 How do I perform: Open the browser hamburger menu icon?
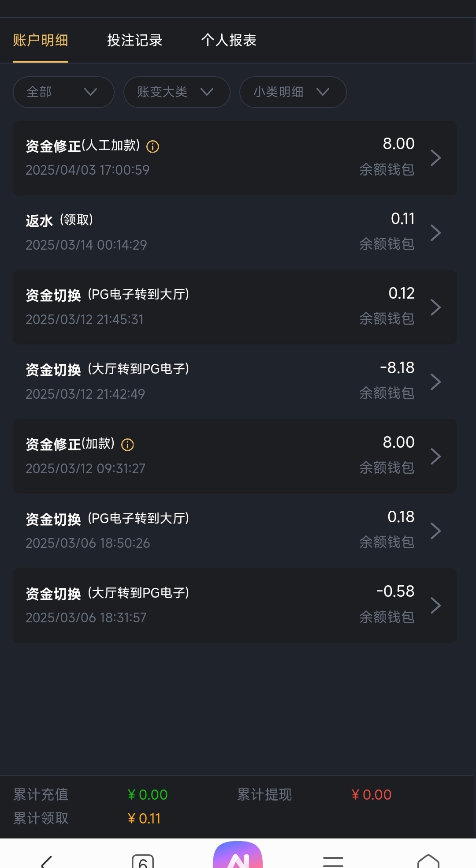(x=333, y=861)
